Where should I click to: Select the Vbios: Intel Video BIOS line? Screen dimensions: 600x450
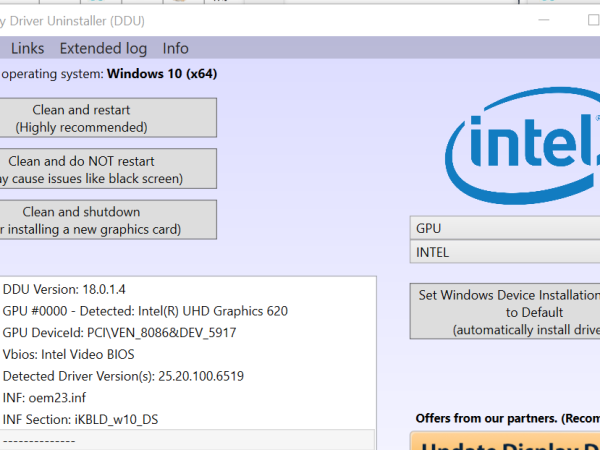pyautogui.click(x=68, y=354)
